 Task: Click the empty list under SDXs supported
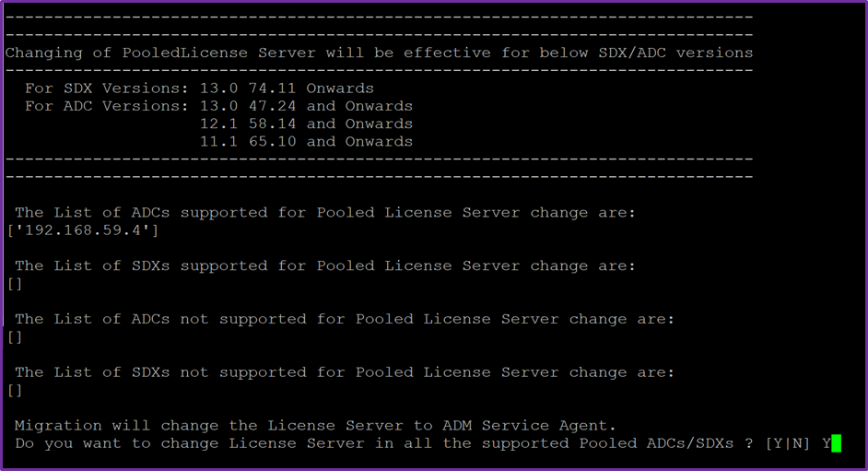(x=14, y=283)
